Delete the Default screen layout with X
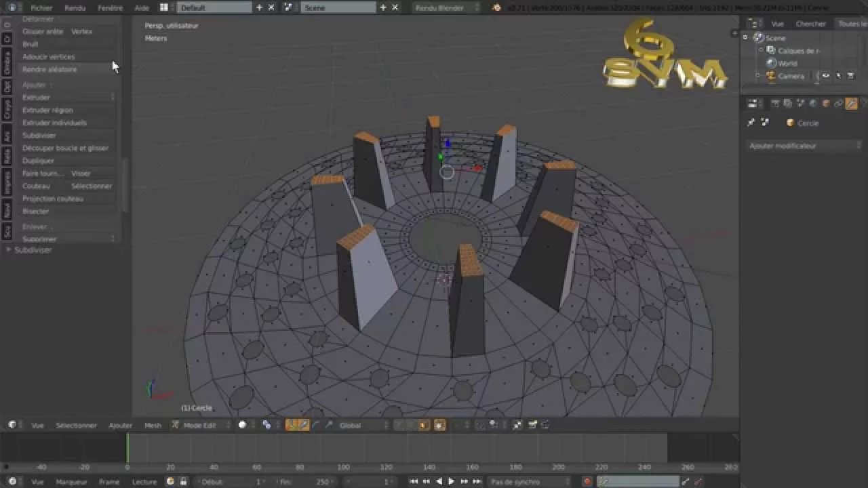The width and height of the screenshot is (868, 488). tap(271, 7)
